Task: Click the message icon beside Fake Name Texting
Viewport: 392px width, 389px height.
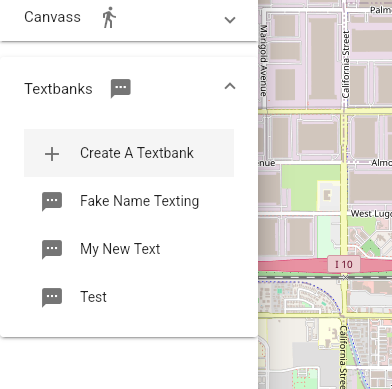Action: pos(52,201)
